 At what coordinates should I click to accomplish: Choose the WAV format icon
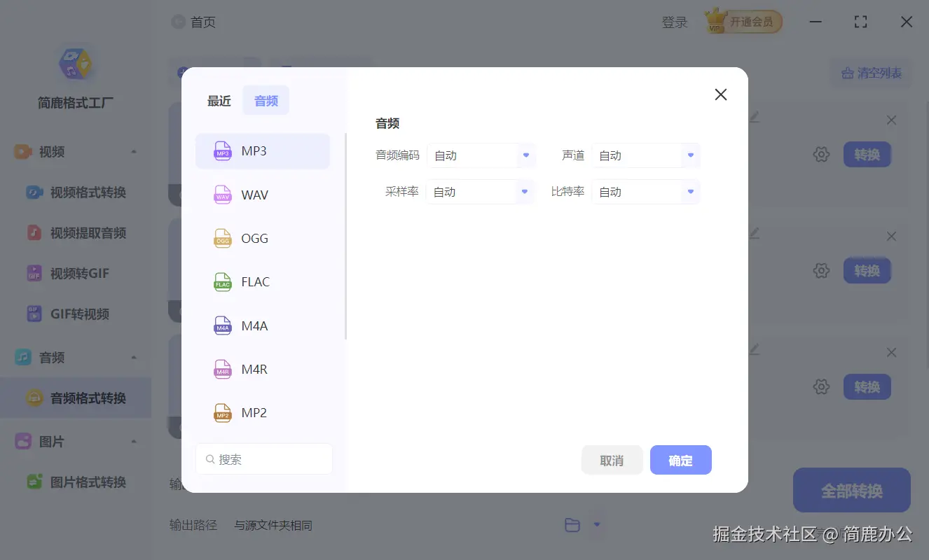263,195
